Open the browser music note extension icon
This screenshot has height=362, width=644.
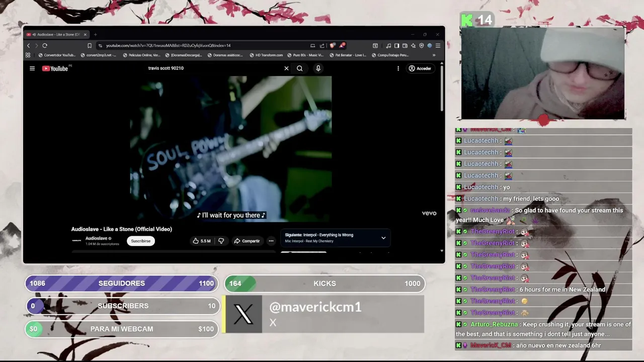tap(388, 45)
